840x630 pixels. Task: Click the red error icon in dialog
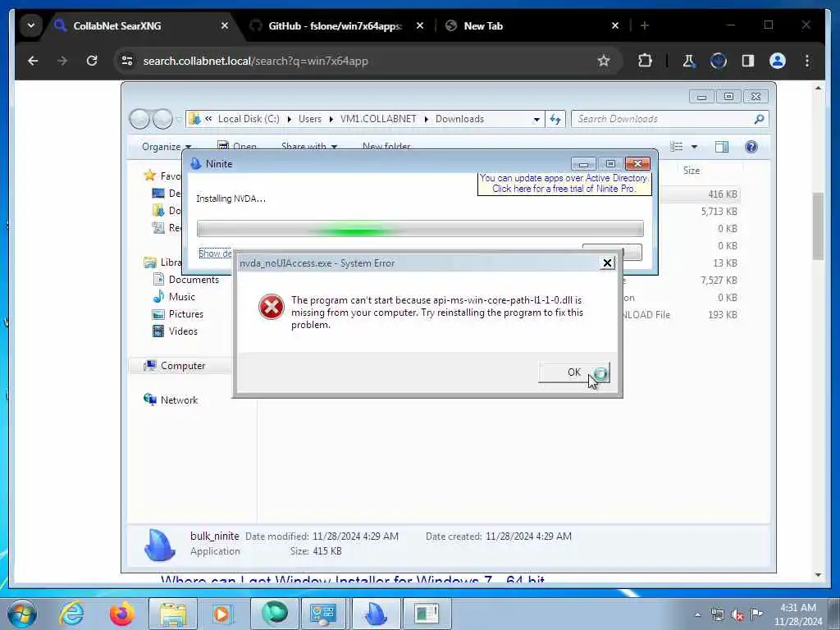[271, 307]
